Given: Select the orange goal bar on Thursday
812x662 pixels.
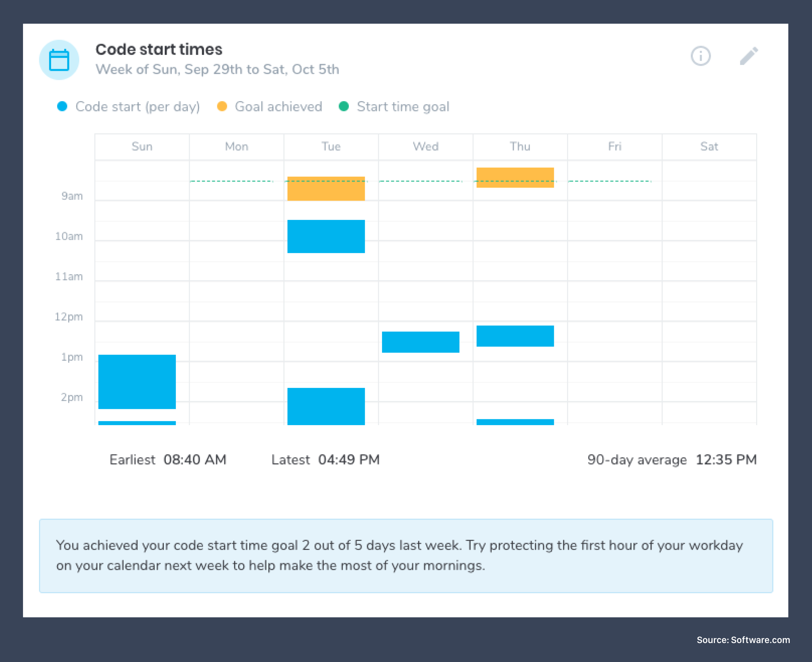Looking at the screenshot, I should click(515, 177).
